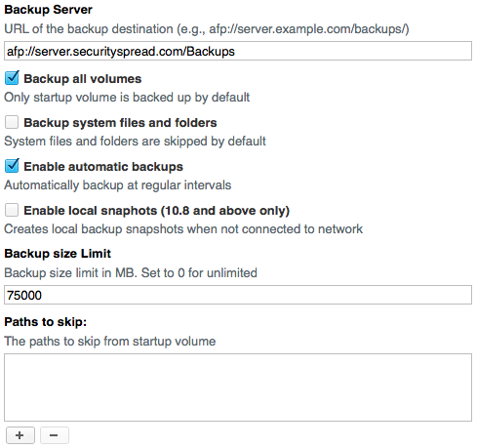Click 'Only startup volume is backed up by default' text

[127, 98]
